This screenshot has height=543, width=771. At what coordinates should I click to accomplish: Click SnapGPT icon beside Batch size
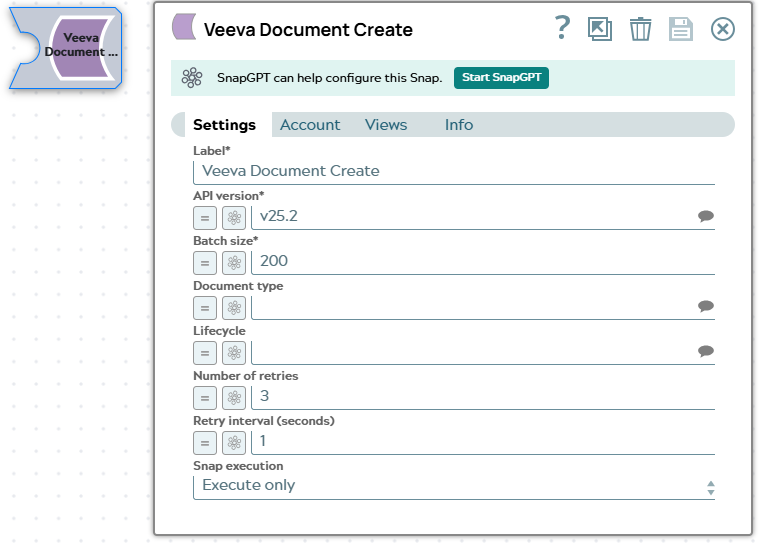coord(234,263)
